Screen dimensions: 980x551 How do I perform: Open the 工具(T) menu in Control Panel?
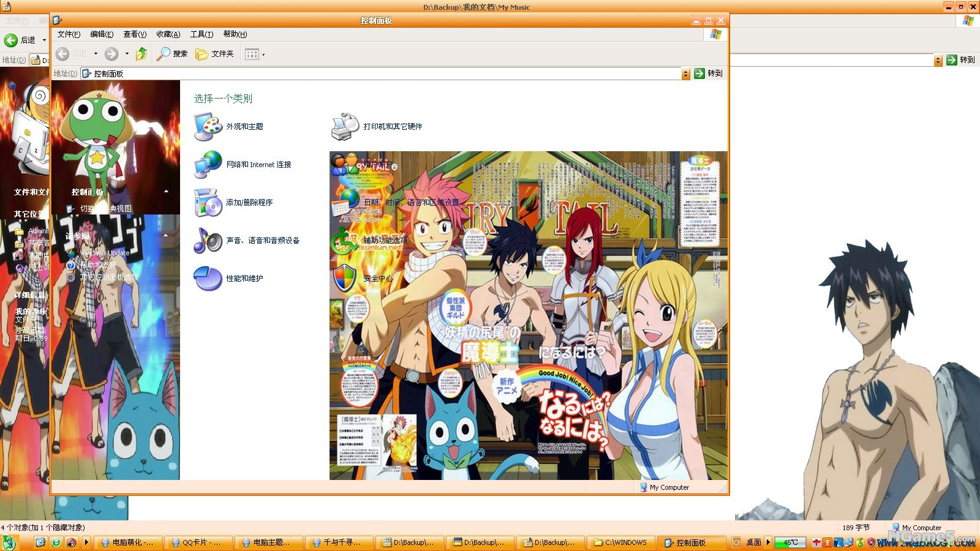pyautogui.click(x=202, y=34)
